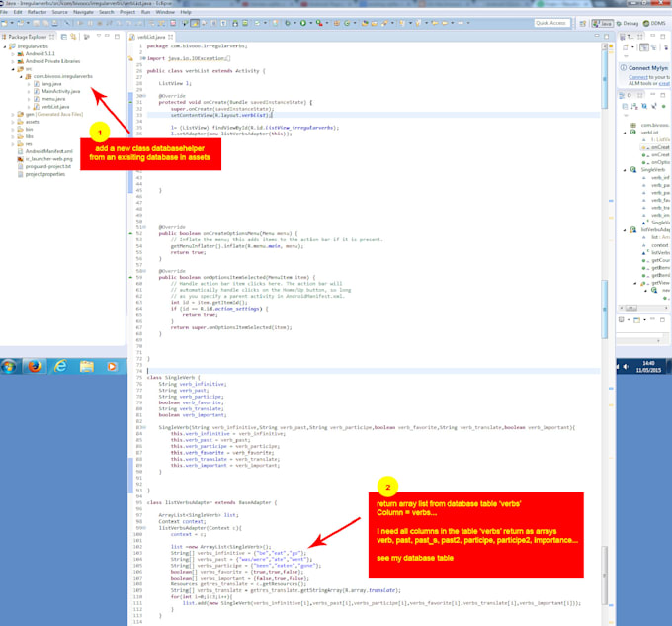
Task: Open the Navigate menu
Action: (x=83, y=12)
